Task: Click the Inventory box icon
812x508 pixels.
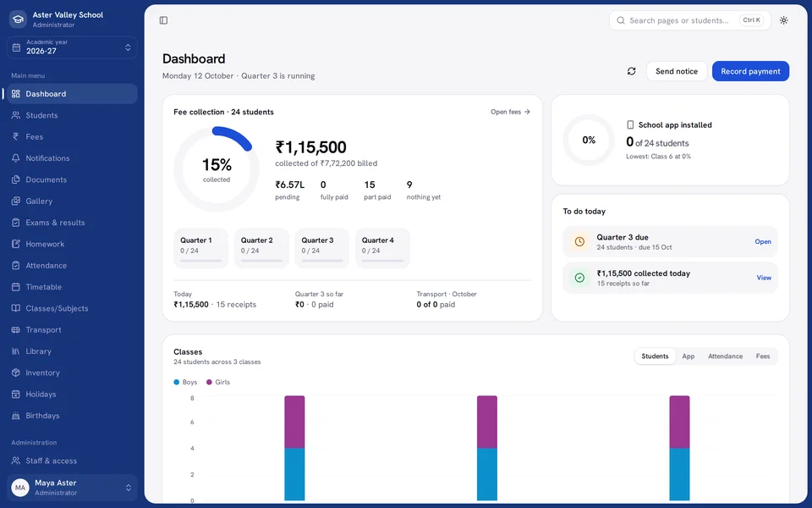Action: tap(16, 373)
